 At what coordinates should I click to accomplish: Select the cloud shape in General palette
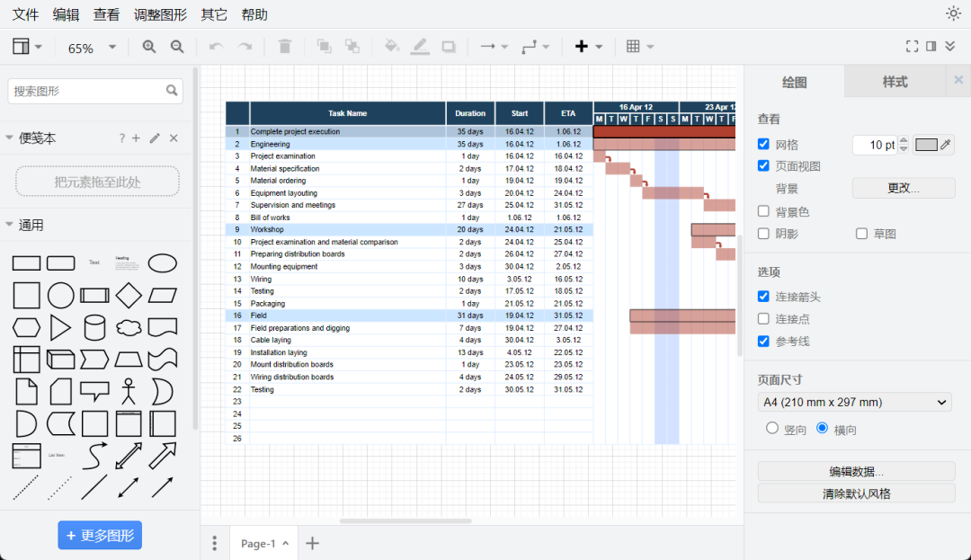click(x=129, y=327)
